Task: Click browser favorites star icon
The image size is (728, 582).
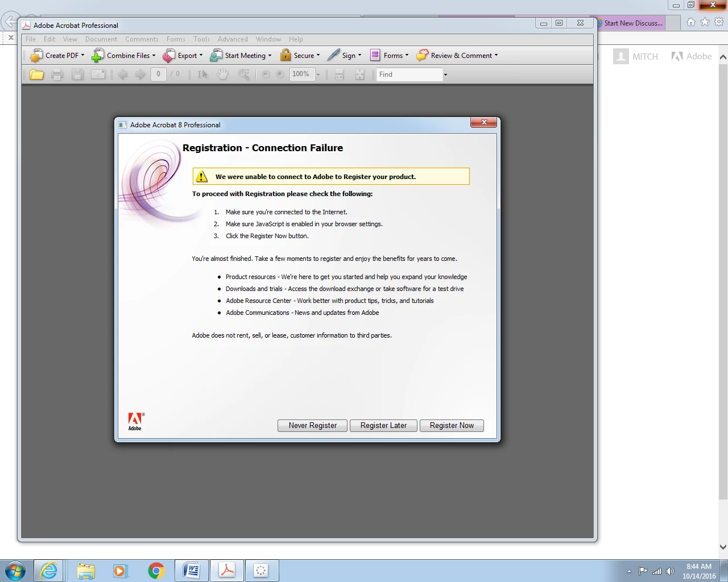Action: 705,22
